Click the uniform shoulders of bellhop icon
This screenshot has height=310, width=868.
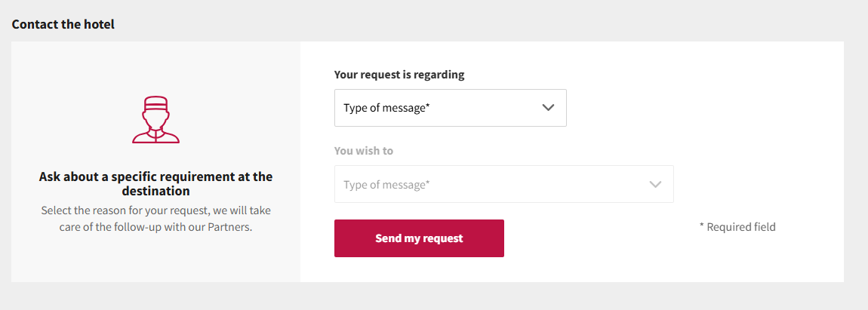point(155,136)
